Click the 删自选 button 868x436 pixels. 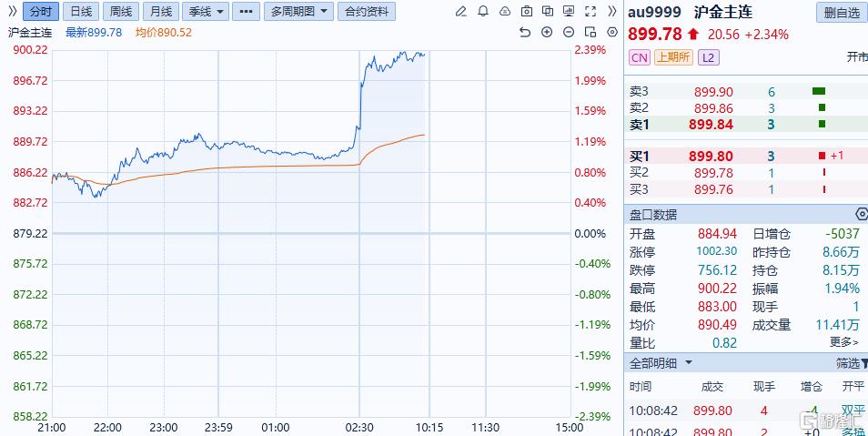pos(842,12)
